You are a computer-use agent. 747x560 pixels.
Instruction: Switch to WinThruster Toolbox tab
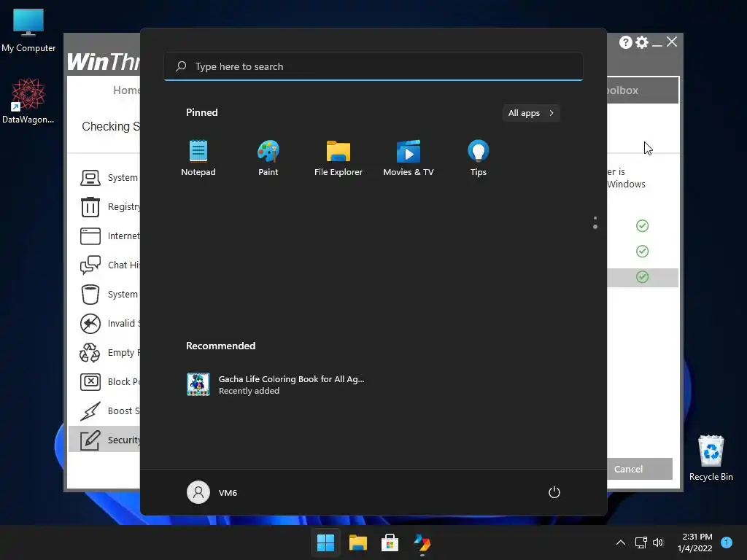click(x=642, y=90)
